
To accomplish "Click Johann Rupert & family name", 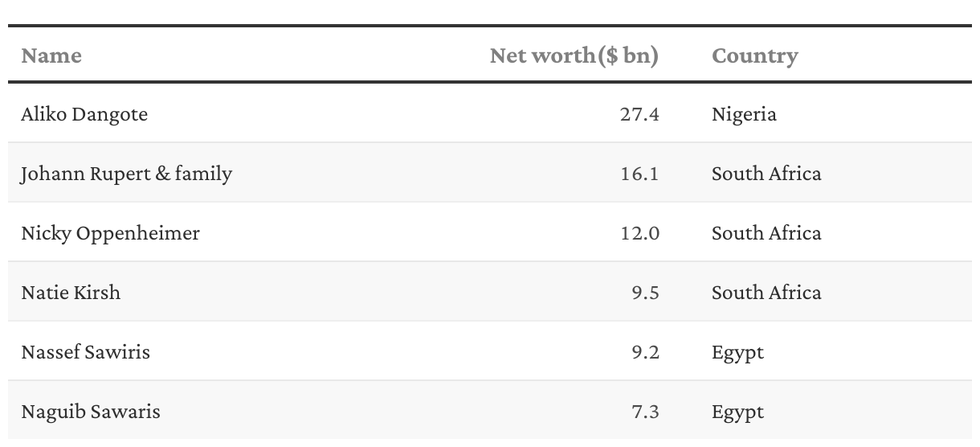I will click(127, 174).
